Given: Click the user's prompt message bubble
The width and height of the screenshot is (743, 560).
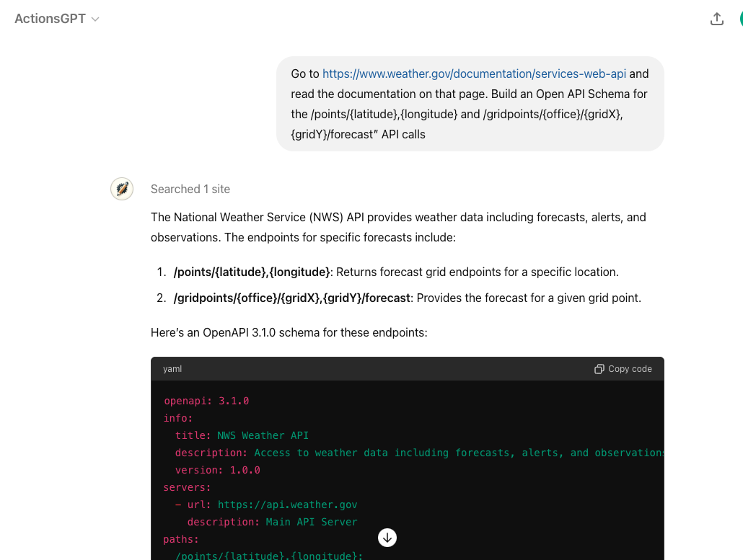Looking at the screenshot, I should coord(470,104).
